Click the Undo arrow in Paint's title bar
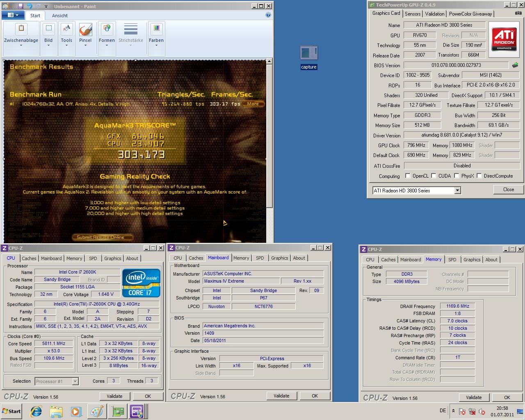 [x=30, y=6]
